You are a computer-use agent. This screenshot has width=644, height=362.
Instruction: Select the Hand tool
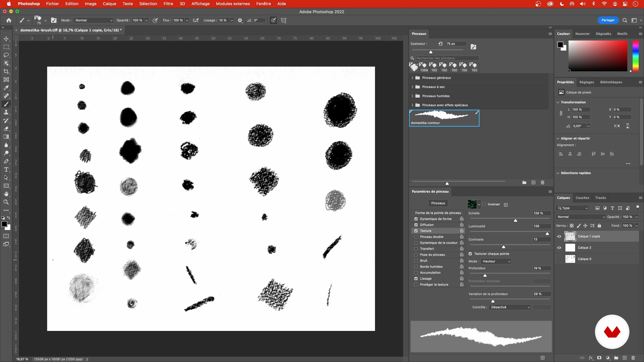[x=6, y=194]
